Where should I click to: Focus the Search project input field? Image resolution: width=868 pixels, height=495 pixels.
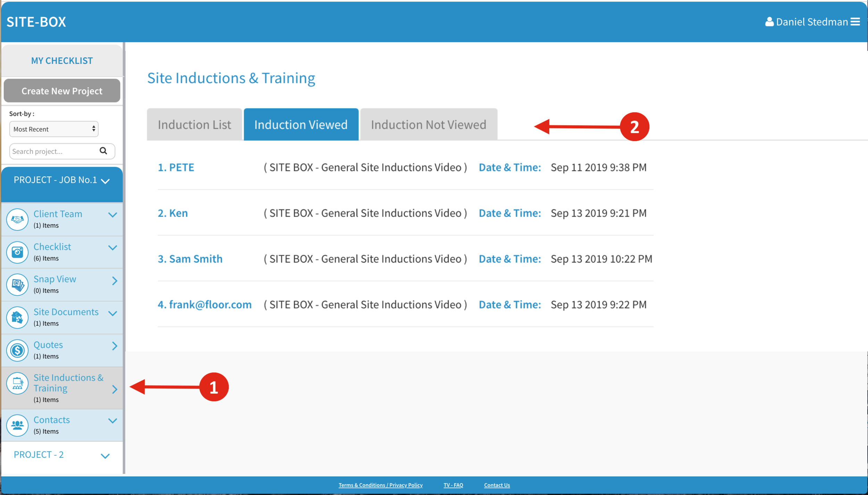point(52,151)
